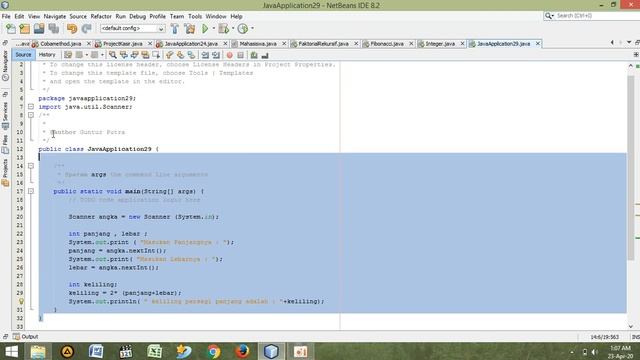This screenshot has width=640, height=360.
Task: Collapse the main method fold at line 17
Action: coord(31,191)
